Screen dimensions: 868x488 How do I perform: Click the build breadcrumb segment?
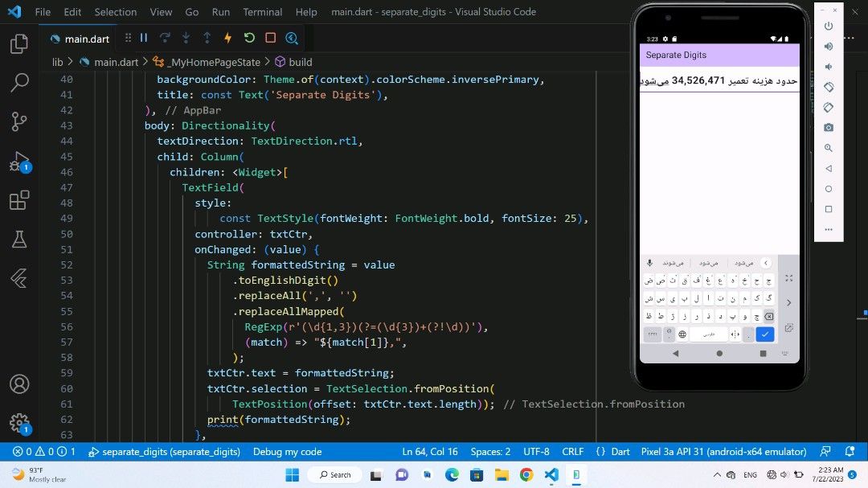294,62
